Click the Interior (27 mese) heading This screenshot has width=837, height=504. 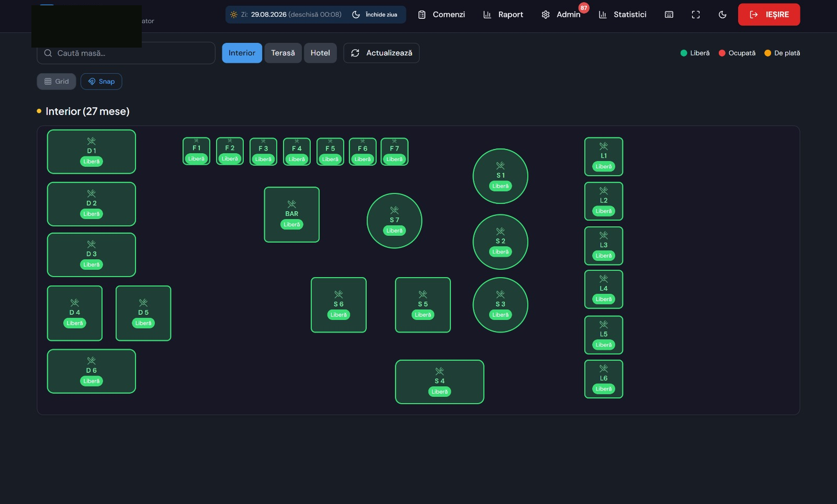pos(87,111)
